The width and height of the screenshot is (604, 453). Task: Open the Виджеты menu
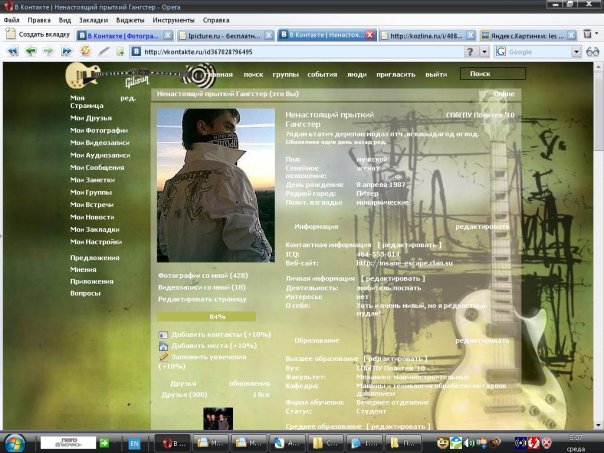coord(130,20)
